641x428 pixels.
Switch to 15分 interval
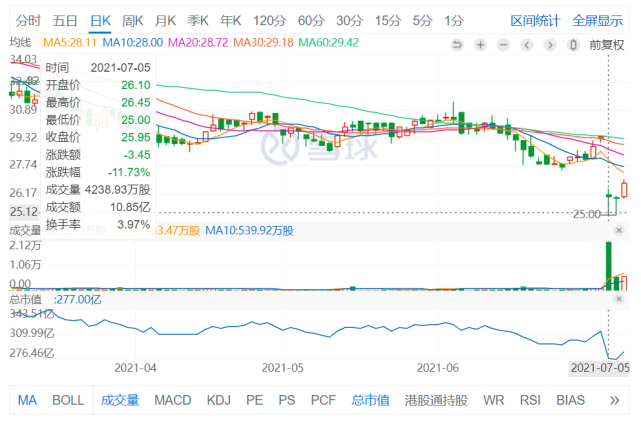(x=388, y=20)
